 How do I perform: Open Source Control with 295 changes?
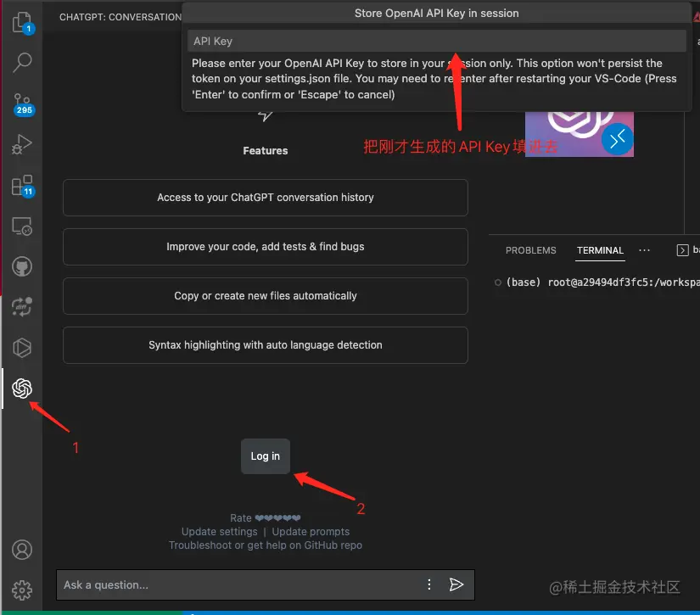[22, 104]
